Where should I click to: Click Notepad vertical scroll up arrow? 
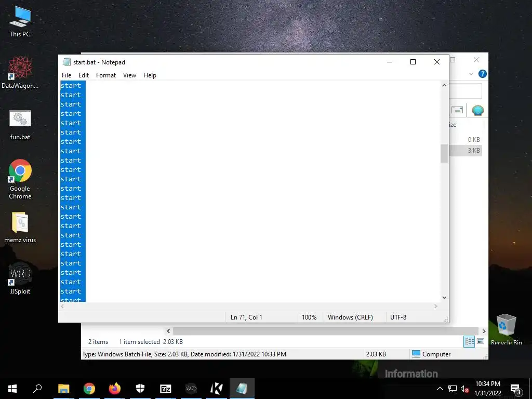(x=445, y=86)
